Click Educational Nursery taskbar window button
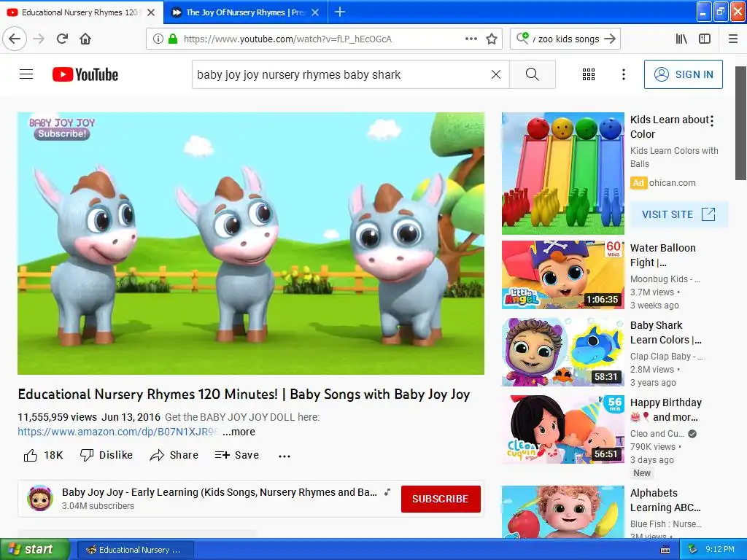747x560 pixels. pos(135,550)
